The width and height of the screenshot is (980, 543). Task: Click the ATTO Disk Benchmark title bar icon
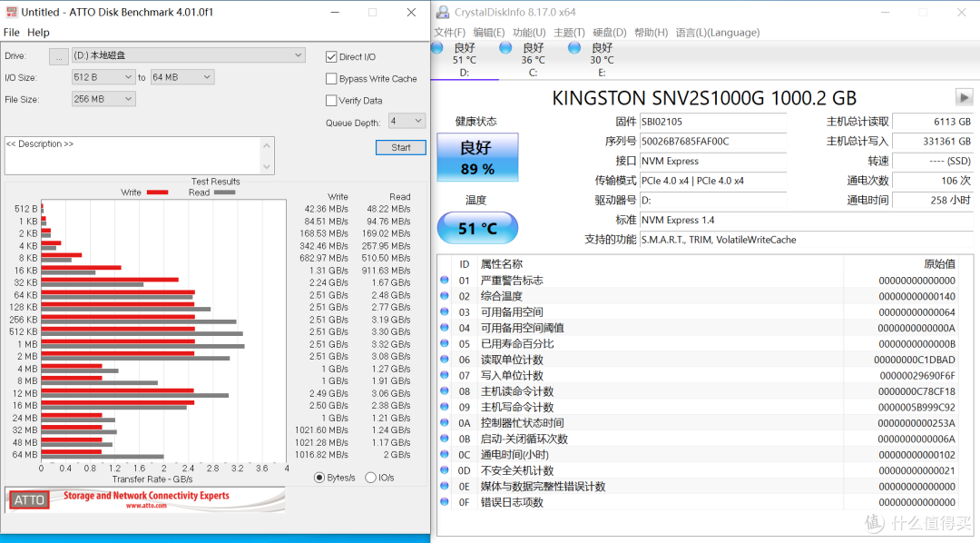click(11, 12)
